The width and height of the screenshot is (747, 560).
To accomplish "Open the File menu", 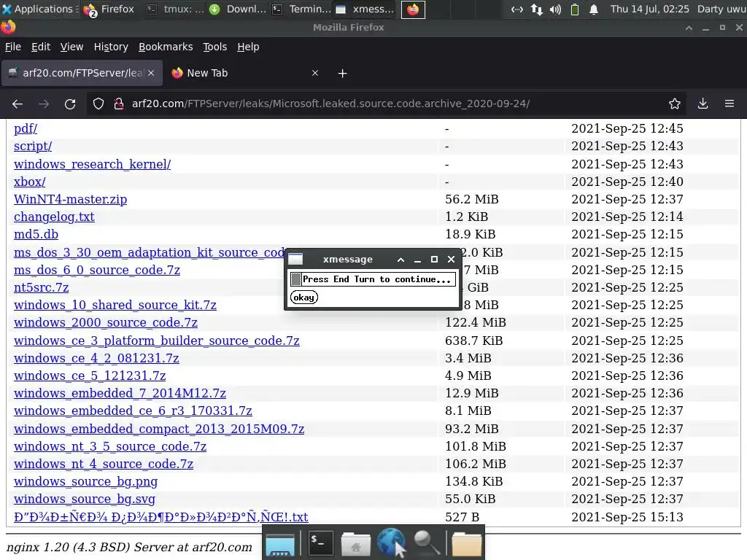I will pyautogui.click(x=13, y=47).
